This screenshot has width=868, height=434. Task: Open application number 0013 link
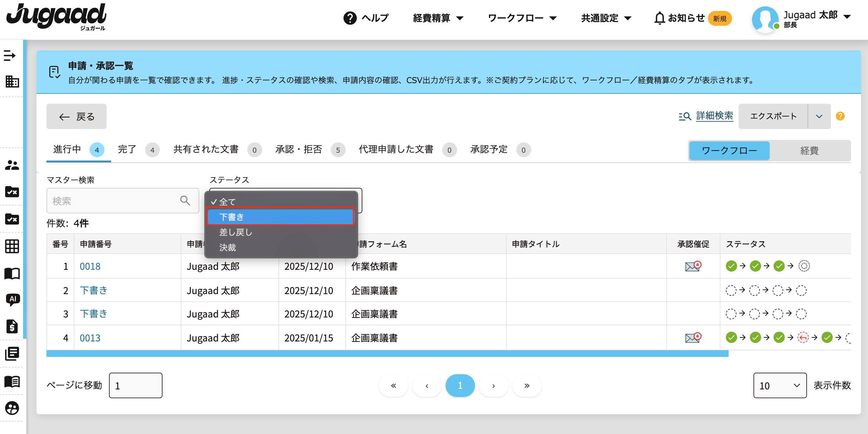point(90,338)
